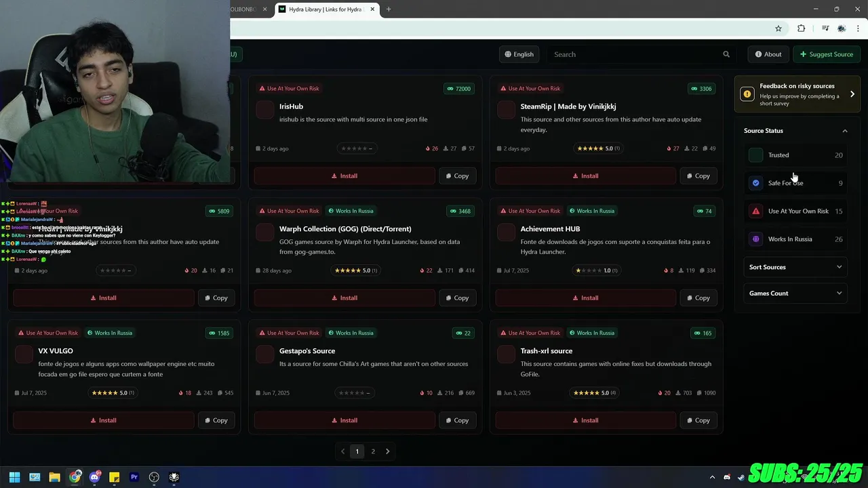Copy the Warph Collection source link

tap(457, 298)
